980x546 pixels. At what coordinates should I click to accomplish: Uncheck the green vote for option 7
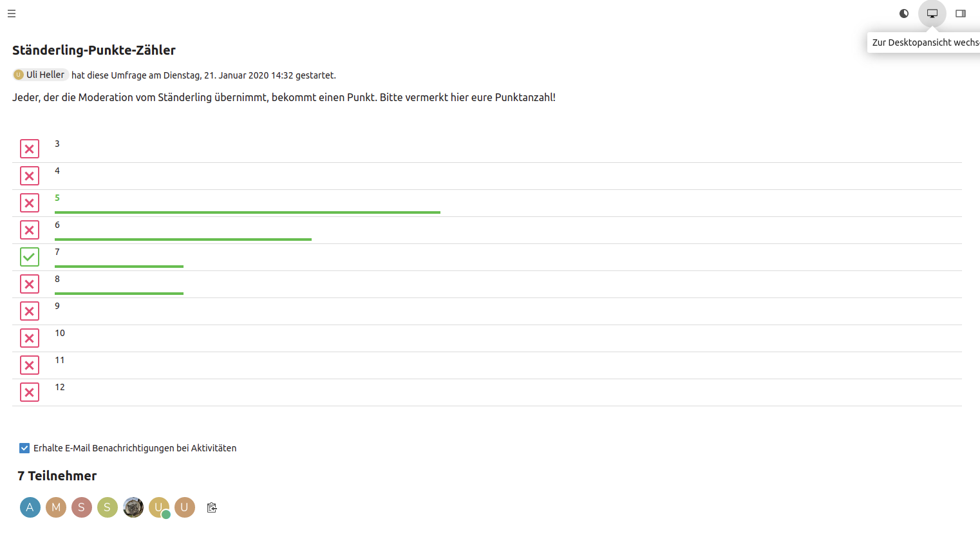click(x=30, y=257)
